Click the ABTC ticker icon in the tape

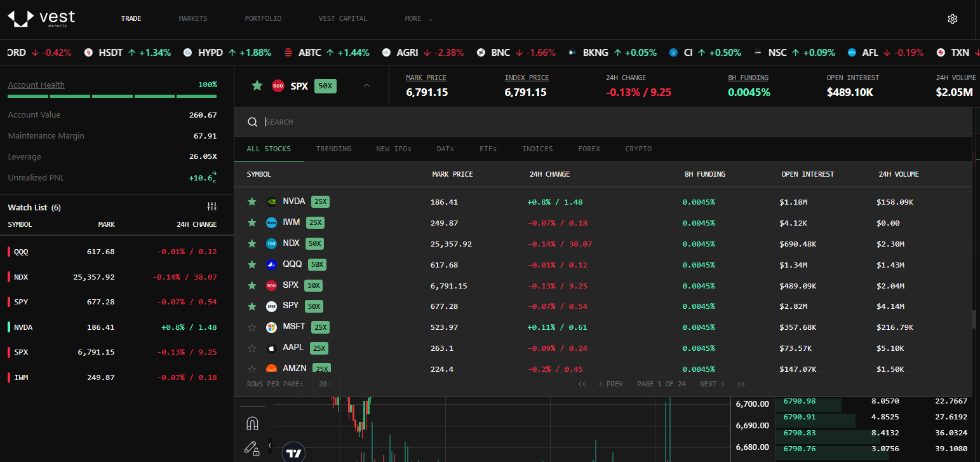(288, 53)
